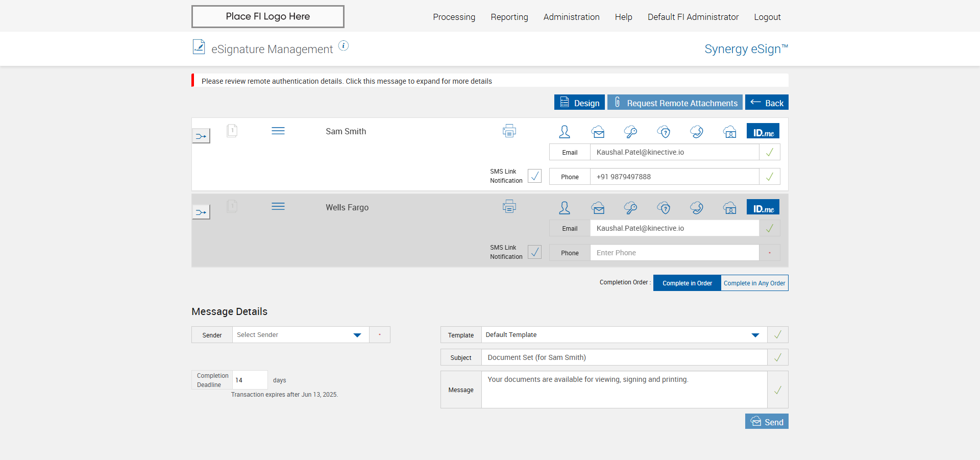Viewport: 980px width, 460px height.
Task: Click the info icon beside eSignature Management
Action: 344,46
